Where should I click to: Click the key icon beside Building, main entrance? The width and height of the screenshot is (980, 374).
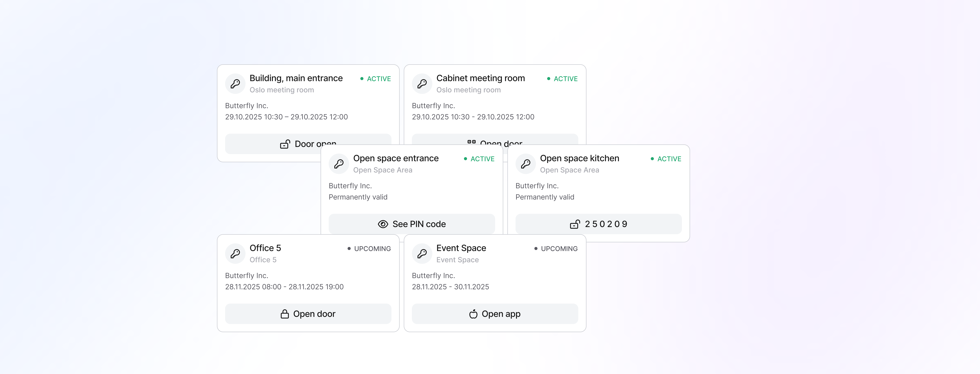click(x=235, y=84)
